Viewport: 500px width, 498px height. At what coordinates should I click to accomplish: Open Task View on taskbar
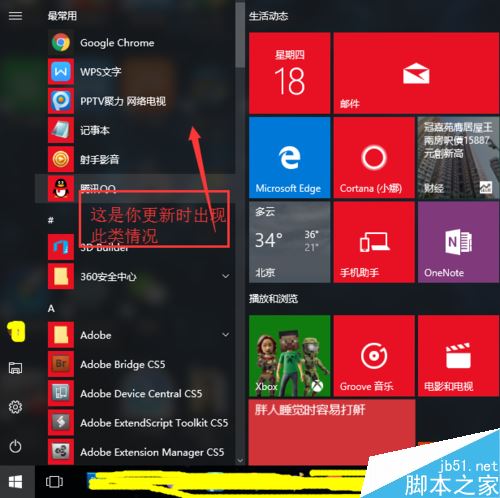click(x=54, y=482)
